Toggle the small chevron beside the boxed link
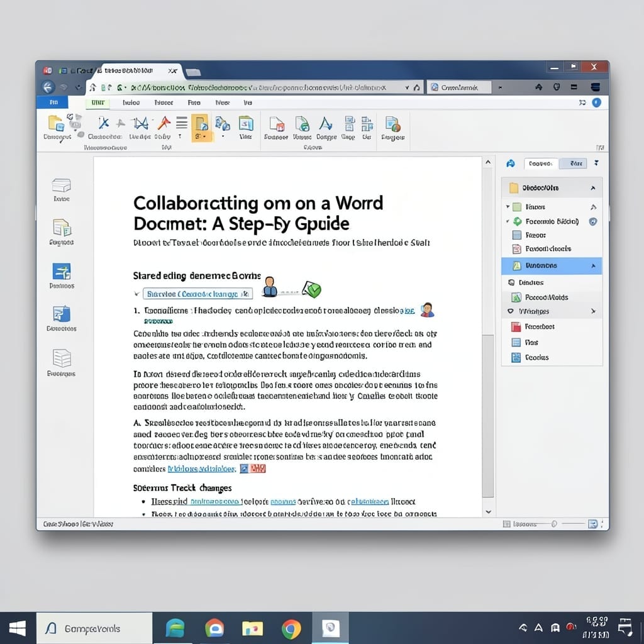644x644 pixels. [x=136, y=294]
